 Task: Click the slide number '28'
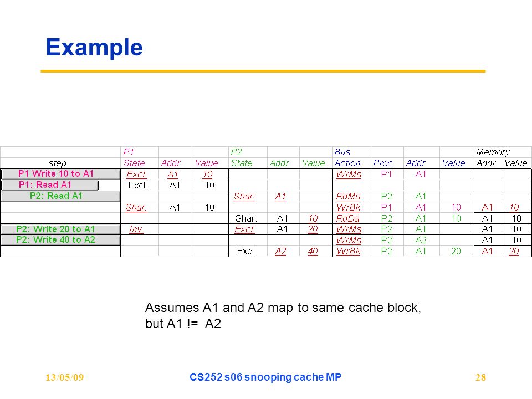coord(481,377)
